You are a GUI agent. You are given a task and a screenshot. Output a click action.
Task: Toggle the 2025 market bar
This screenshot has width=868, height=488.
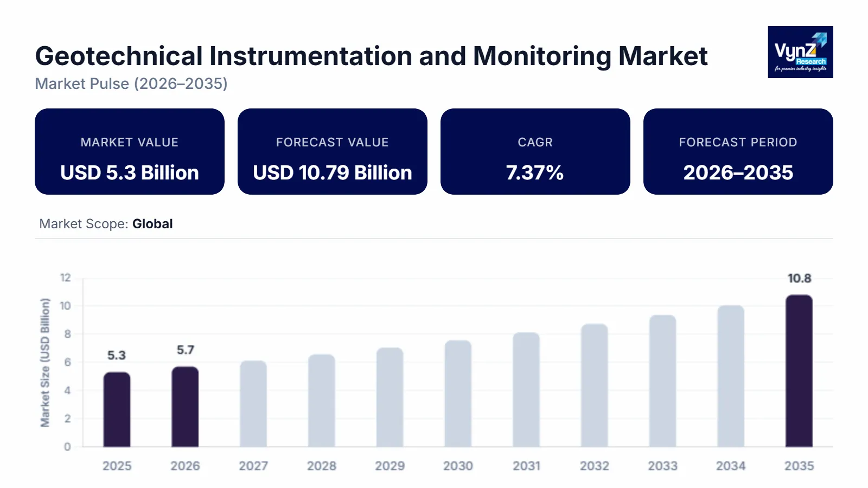pyautogui.click(x=117, y=409)
